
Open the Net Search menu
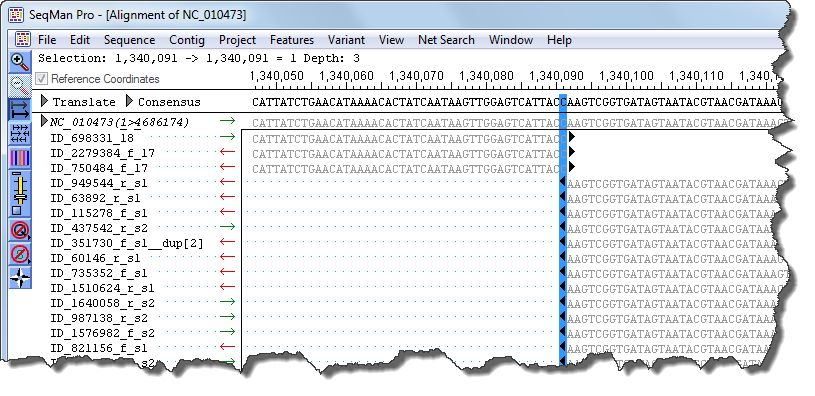(446, 40)
